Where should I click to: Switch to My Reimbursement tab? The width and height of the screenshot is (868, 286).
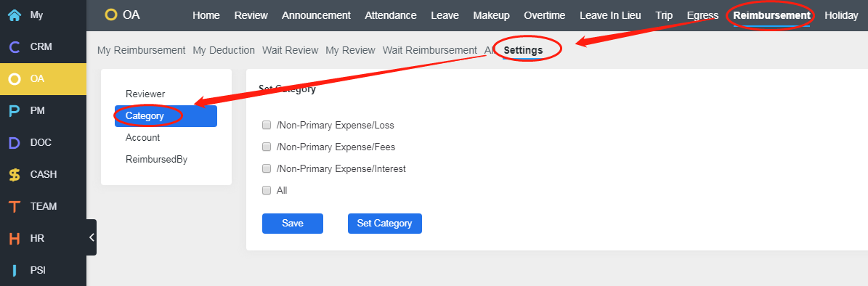pos(141,50)
